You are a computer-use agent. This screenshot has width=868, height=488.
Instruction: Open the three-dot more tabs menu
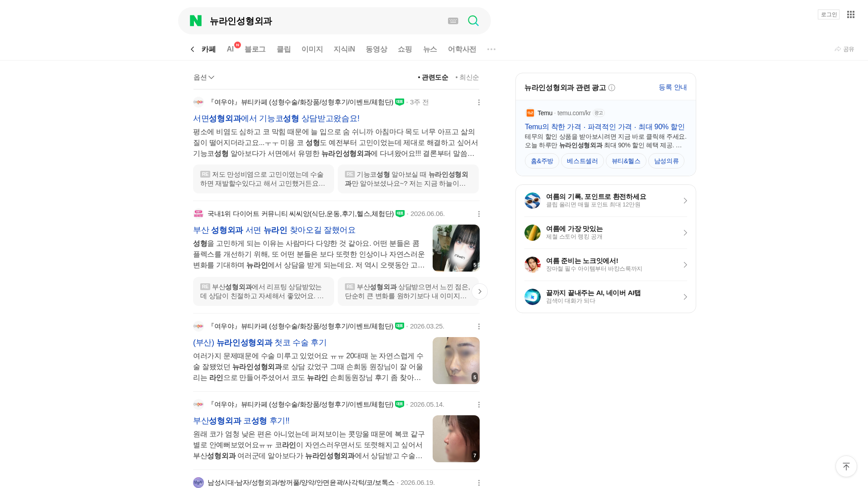491,49
